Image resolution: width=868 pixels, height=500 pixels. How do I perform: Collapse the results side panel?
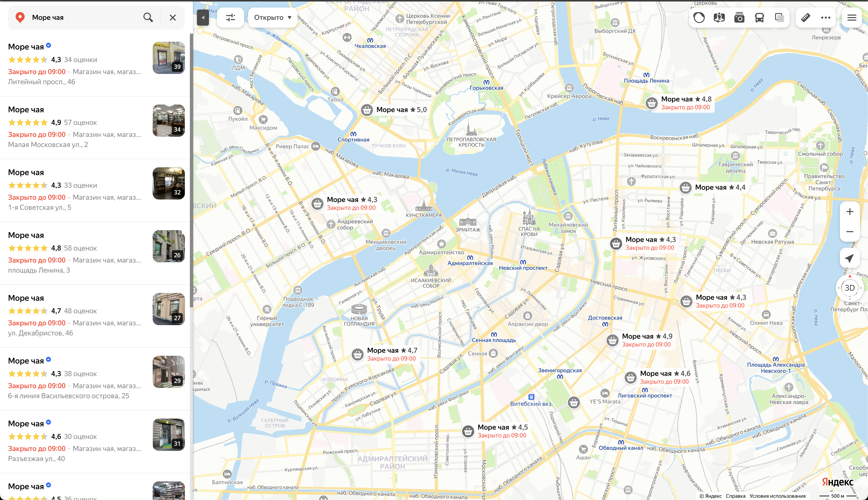coord(203,18)
